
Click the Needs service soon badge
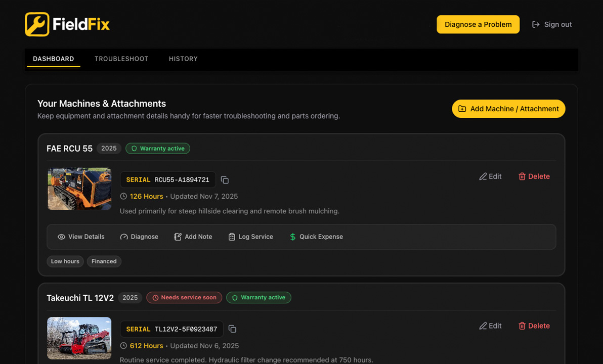(184, 297)
